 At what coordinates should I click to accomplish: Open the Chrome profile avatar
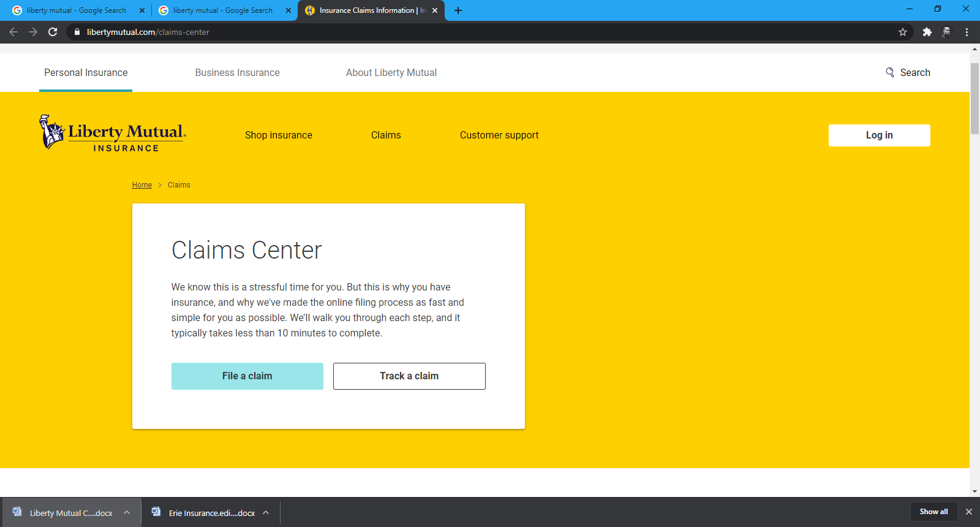pos(947,32)
